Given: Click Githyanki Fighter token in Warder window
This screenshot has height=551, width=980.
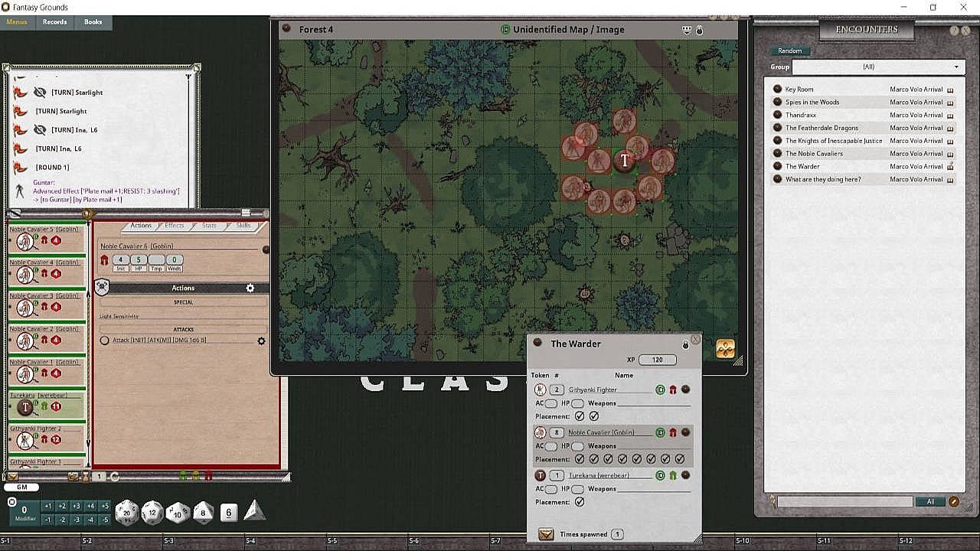Looking at the screenshot, I should point(541,390).
